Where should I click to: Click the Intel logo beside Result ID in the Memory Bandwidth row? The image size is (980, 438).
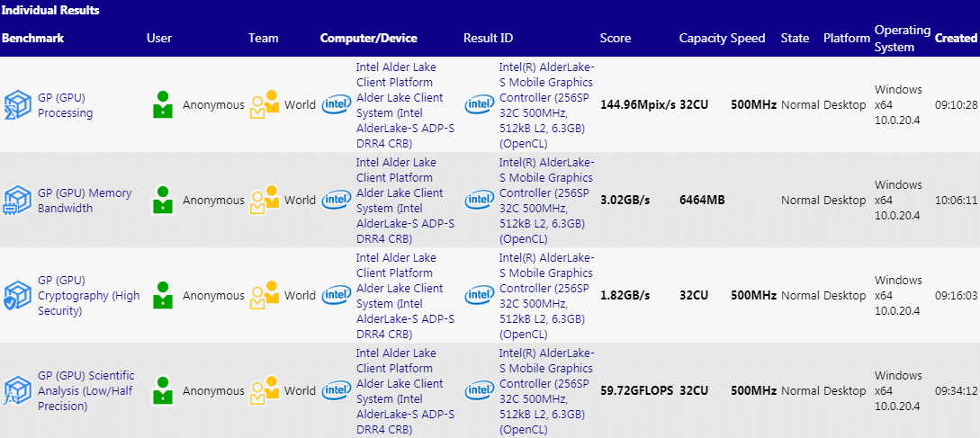[x=480, y=201]
